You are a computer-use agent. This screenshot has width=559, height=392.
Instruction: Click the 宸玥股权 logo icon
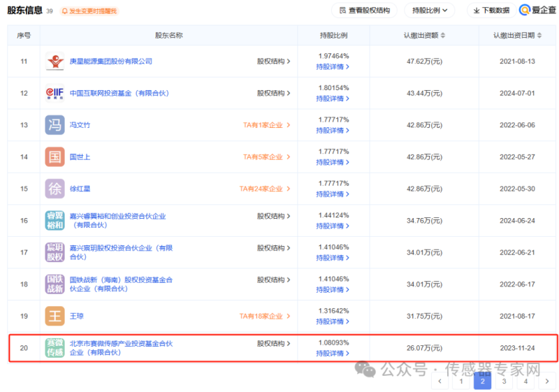[55, 252]
